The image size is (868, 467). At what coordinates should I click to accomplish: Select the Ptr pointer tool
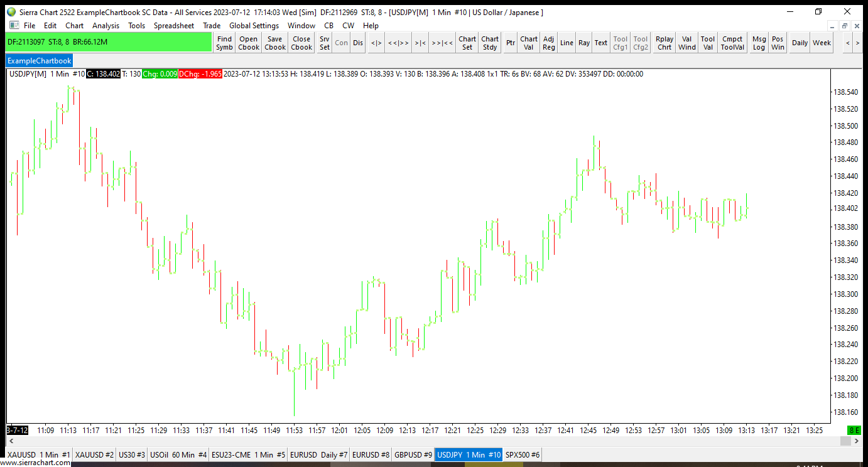click(x=511, y=43)
